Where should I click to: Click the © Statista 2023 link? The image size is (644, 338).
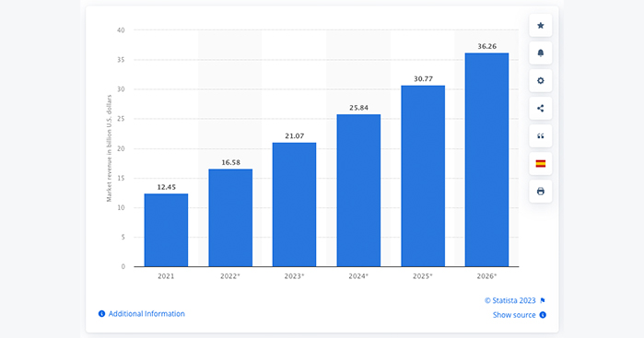tap(510, 300)
